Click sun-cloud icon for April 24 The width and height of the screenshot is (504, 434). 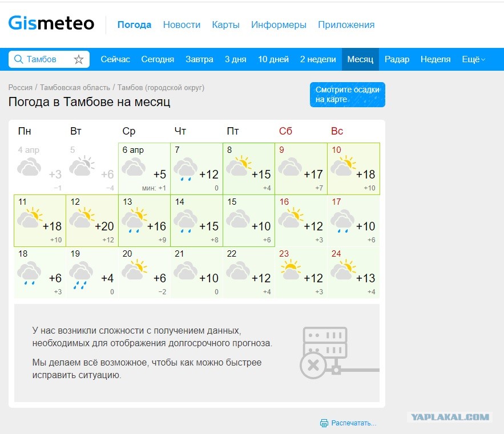click(x=343, y=270)
